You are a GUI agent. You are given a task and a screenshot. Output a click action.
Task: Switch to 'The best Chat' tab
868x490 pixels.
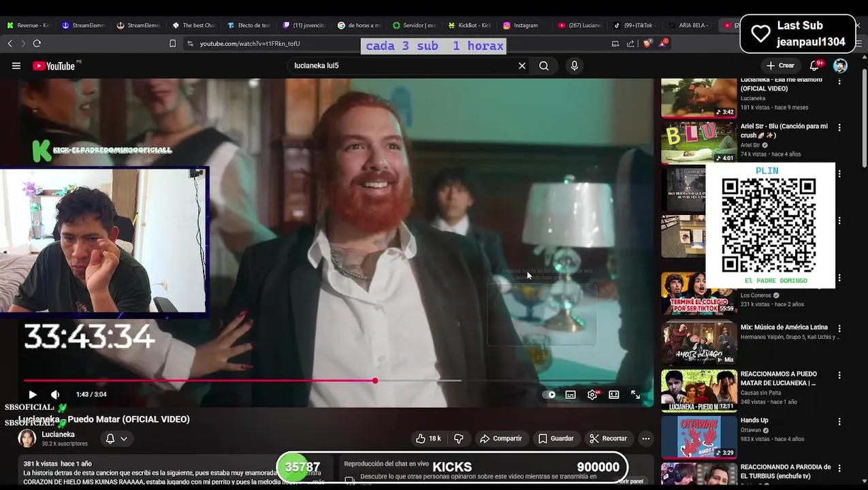click(194, 25)
